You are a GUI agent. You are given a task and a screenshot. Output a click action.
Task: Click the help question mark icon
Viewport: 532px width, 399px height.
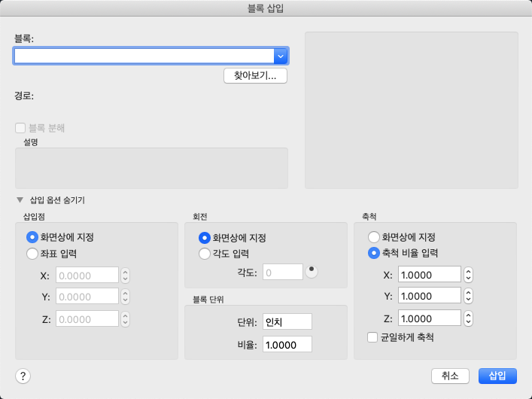(23, 376)
